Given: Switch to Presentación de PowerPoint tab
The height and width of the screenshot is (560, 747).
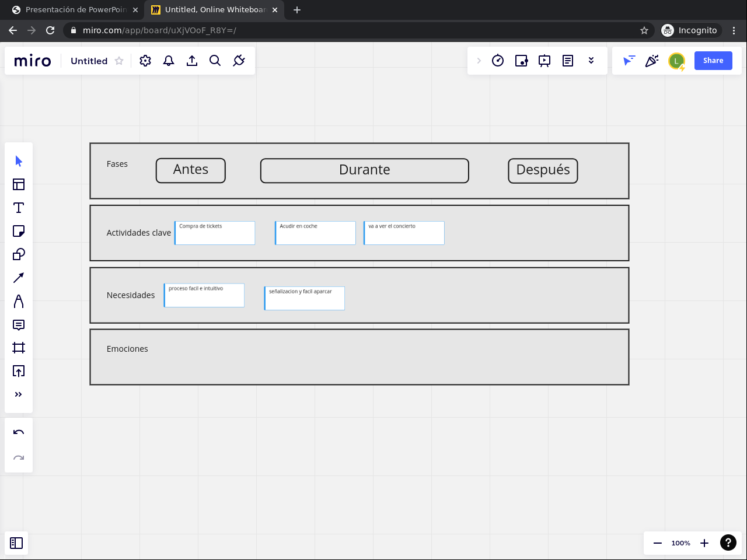Looking at the screenshot, I should coord(76,10).
